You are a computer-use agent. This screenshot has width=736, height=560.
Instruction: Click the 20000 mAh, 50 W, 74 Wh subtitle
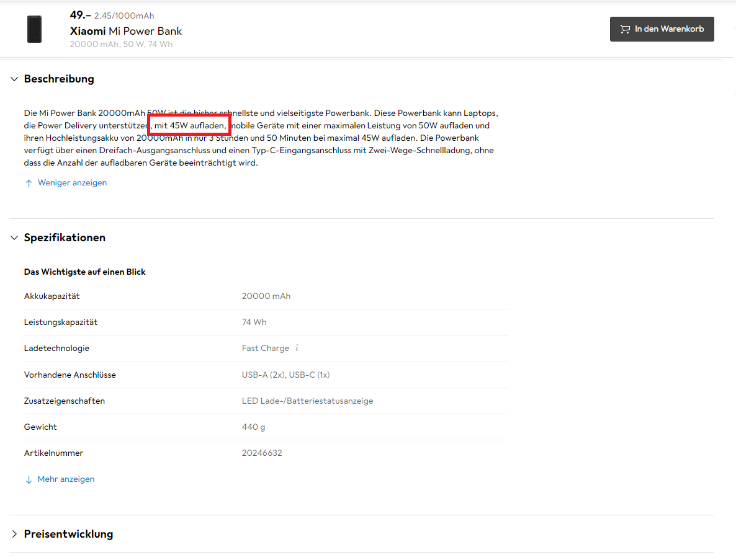pos(121,44)
